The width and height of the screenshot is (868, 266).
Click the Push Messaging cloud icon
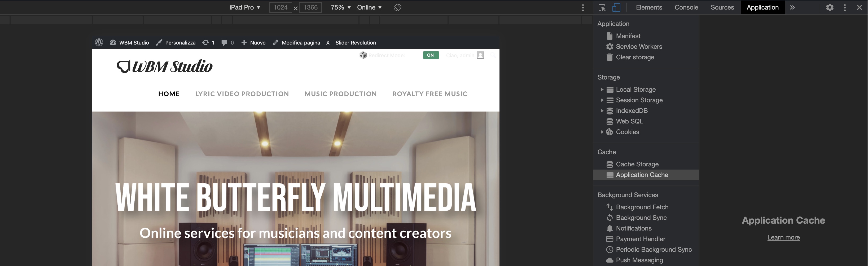(610, 260)
